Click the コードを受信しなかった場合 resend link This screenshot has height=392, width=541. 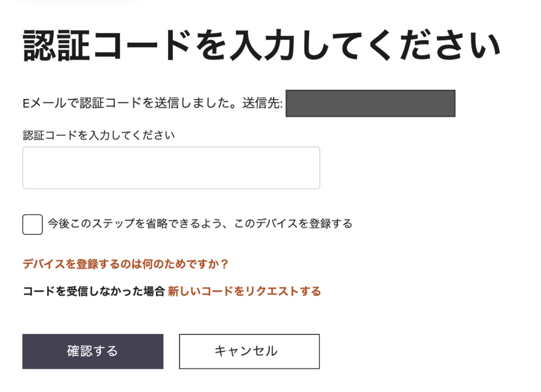244,290
